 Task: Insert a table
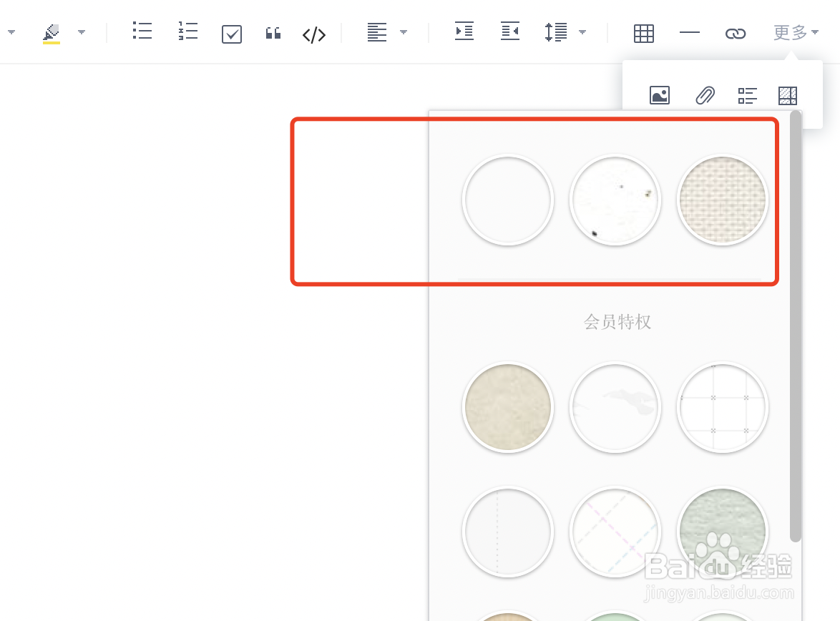[x=644, y=34]
